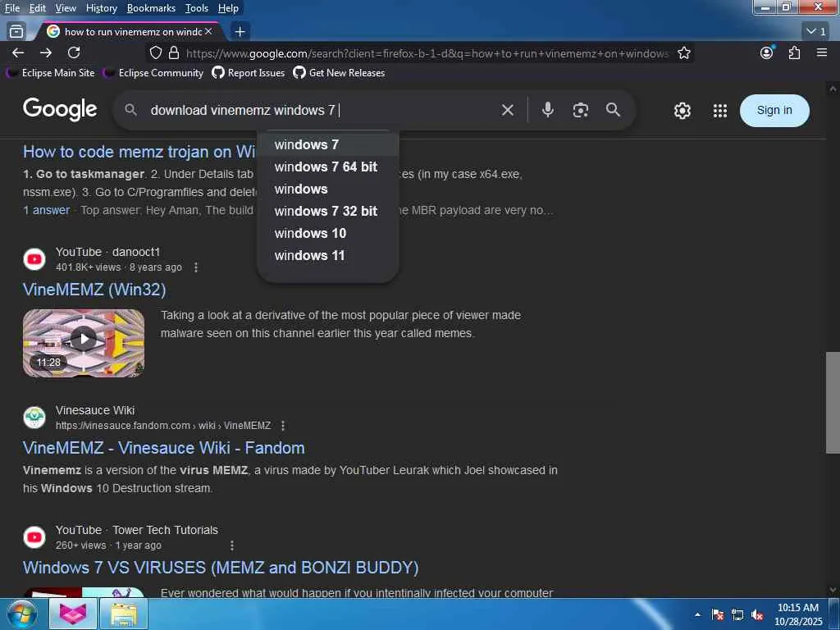Click the muted volume tray icon
Image resolution: width=840 pixels, height=630 pixels.
[x=757, y=614]
